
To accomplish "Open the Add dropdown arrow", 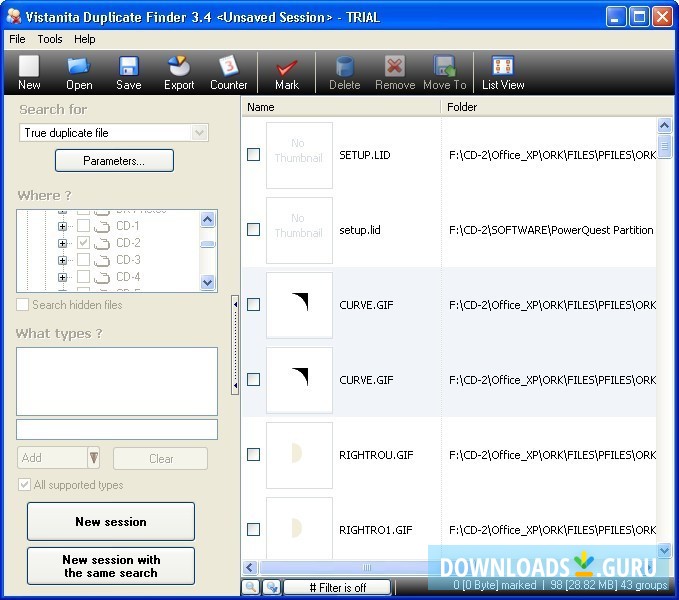I will coord(94,458).
